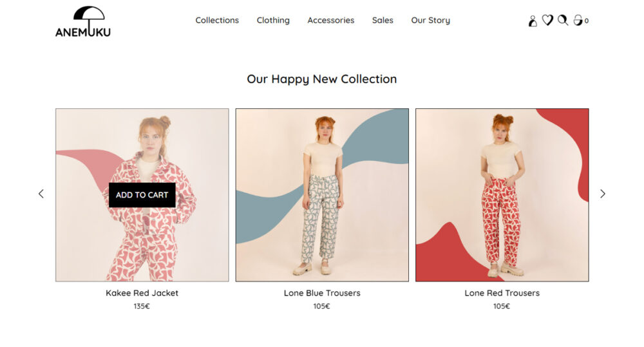Open the Lone Red Trousers title link

(502, 293)
